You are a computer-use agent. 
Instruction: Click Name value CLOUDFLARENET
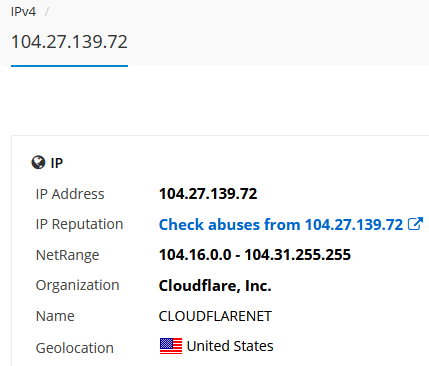215,316
